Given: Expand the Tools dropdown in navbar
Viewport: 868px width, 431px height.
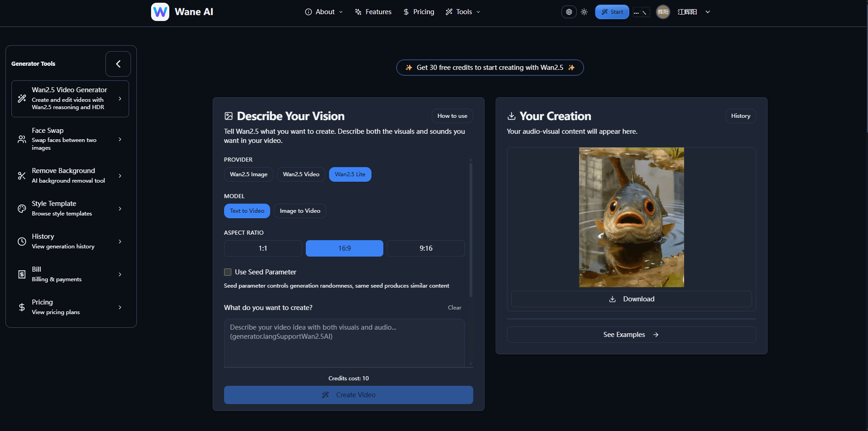Looking at the screenshot, I should (x=463, y=12).
